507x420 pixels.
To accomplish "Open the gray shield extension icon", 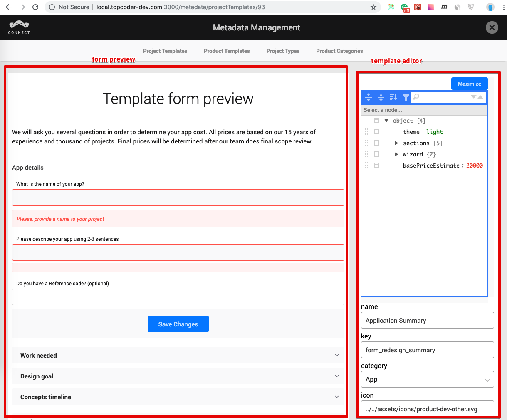I will coord(471,7).
